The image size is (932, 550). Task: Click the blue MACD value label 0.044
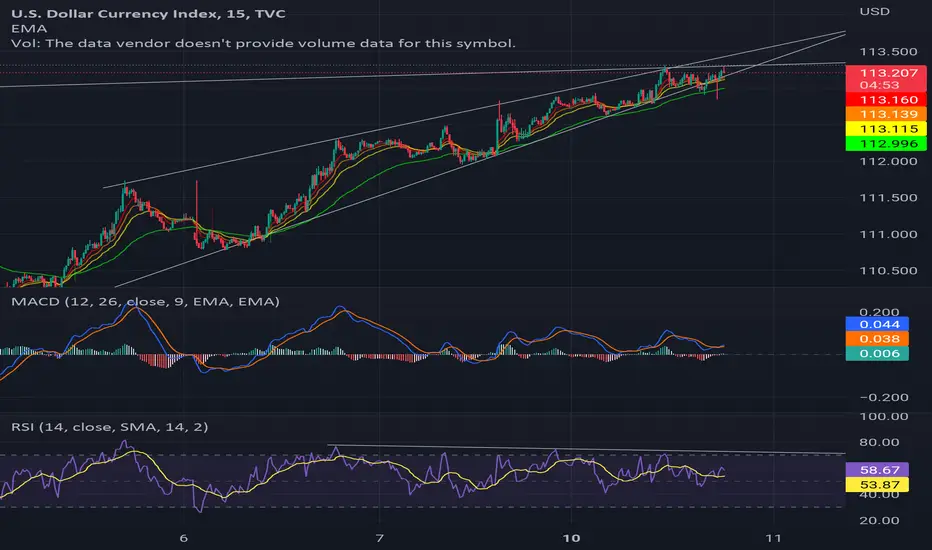(x=877, y=324)
